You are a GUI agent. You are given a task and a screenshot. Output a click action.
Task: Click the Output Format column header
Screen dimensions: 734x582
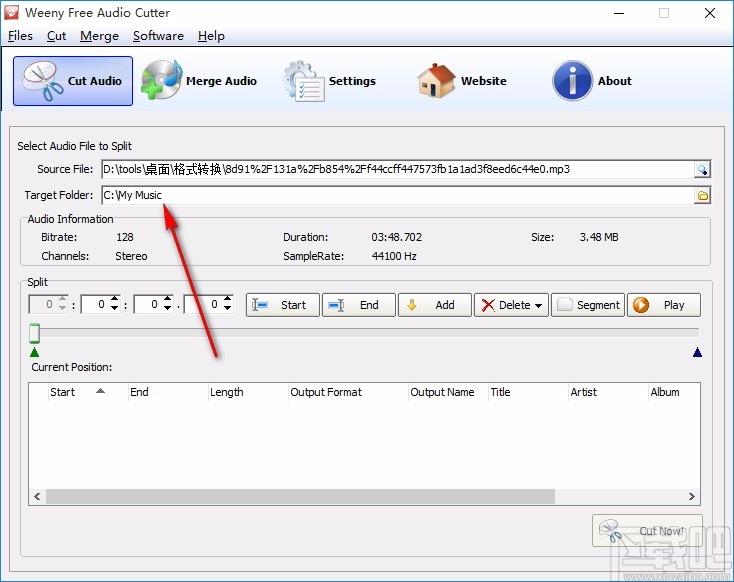(348, 392)
